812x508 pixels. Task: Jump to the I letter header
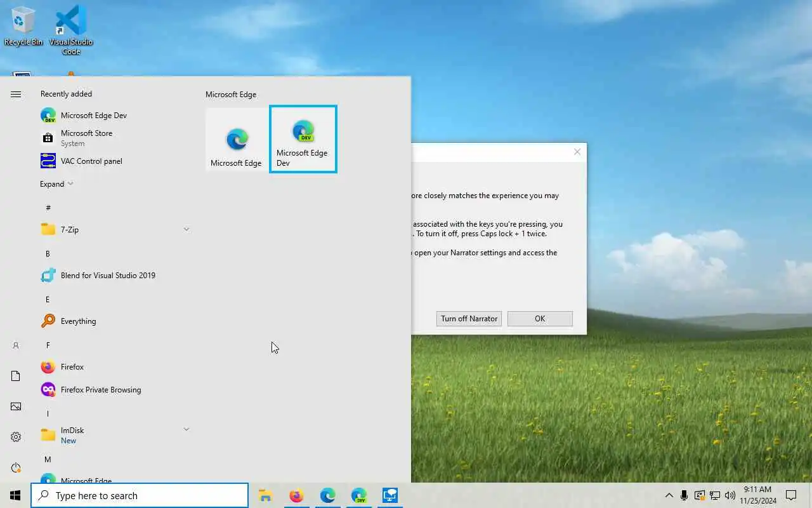point(48,413)
